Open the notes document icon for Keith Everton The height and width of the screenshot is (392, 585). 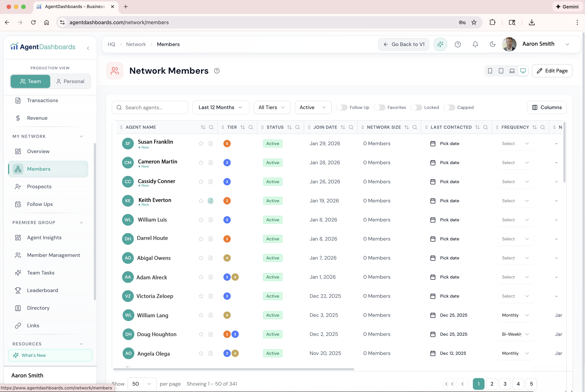[211, 201]
